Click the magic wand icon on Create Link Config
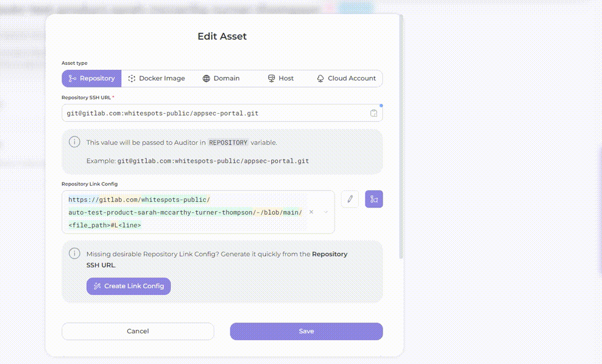Image resolution: width=602 pixels, height=364 pixels. 98,286
